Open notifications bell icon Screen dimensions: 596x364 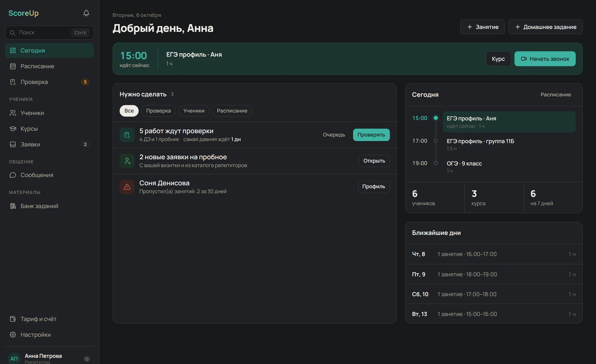click(x=86, y=13)
